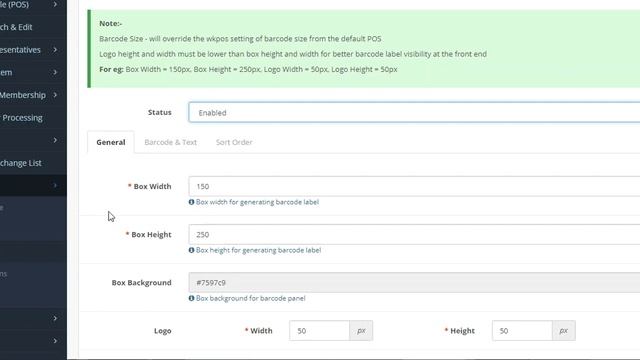Open the Processing sidebar item
This screenshot has height=360, width=640.
21,118
